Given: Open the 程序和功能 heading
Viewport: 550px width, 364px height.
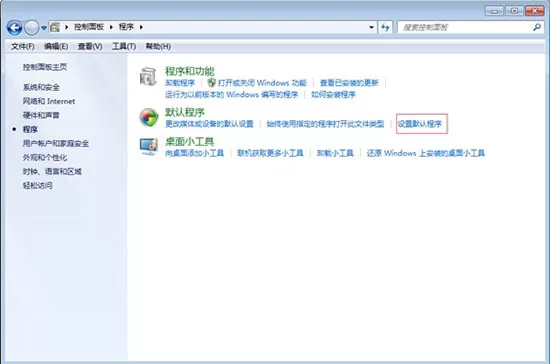Looking at the screenshot, I should (190, 71).
